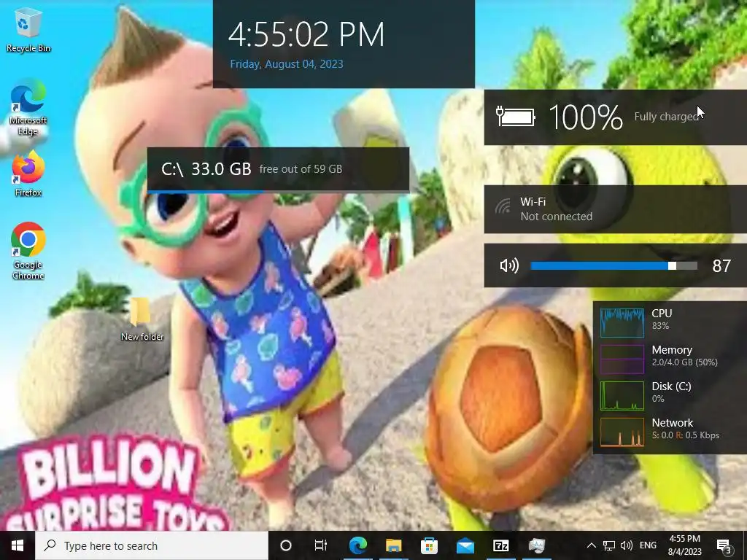Select the Google Chrome desktop shortcut
The image size is (747, 560).
(x=28, y=251)
